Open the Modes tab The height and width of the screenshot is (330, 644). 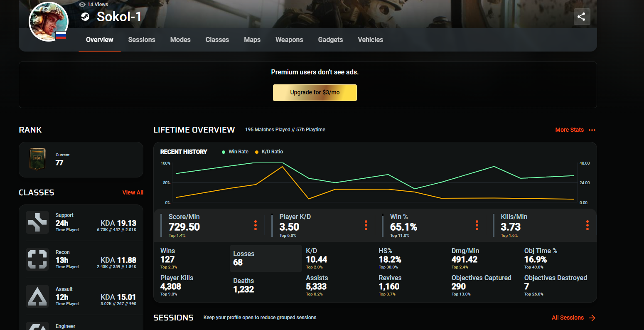pos(180,40)
